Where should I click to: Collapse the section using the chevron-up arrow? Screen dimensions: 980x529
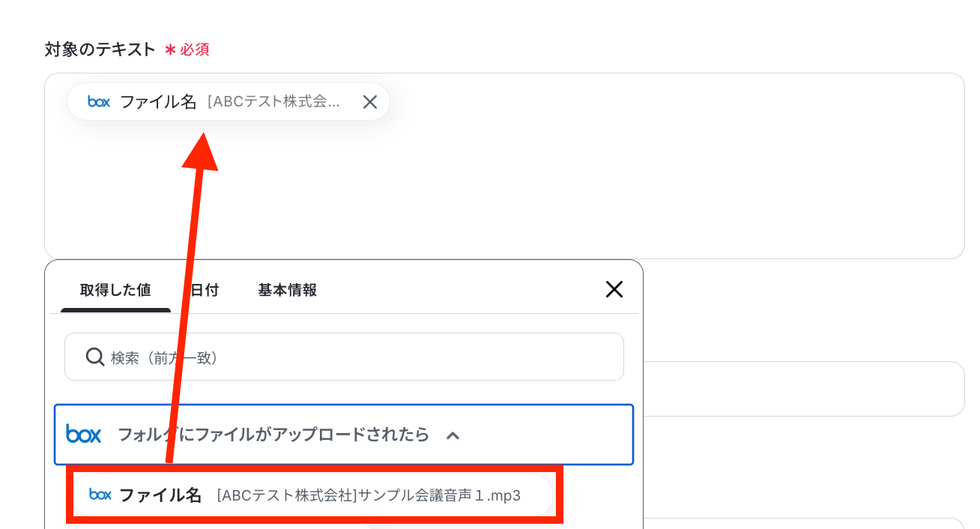coord(453,435)
